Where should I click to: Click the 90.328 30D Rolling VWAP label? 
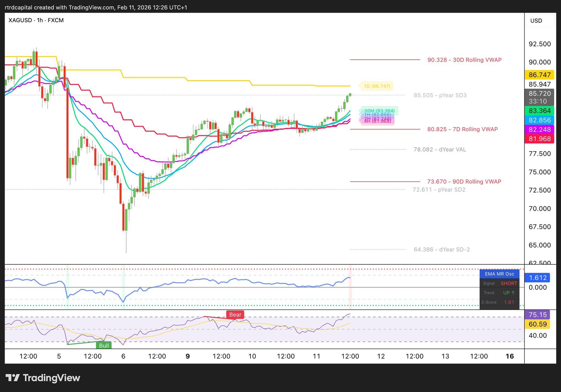[x=464, y=60]
